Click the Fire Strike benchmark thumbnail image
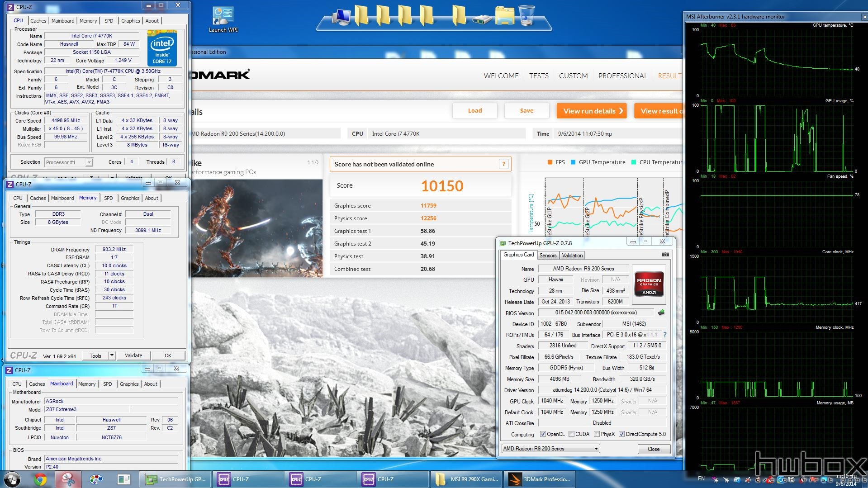 coord(257,228)
